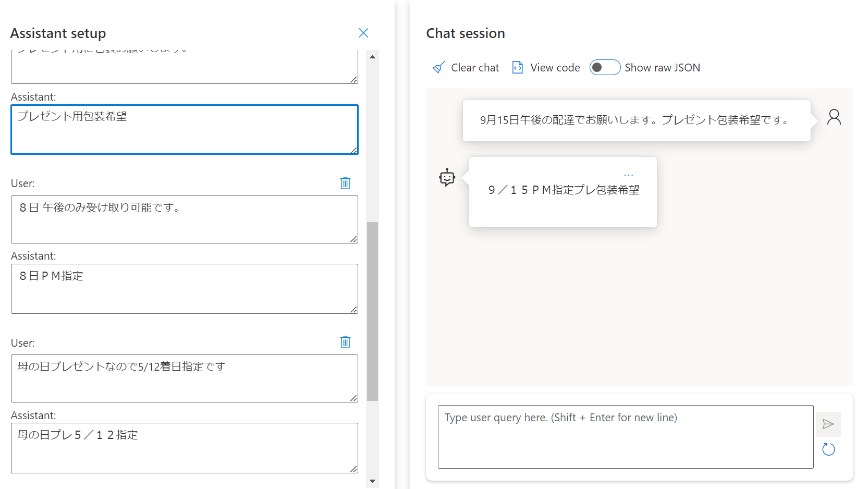Click the View code label
The width and height of the screenshot is (868, 489).
pyautogui.click(x=555, y=67)
